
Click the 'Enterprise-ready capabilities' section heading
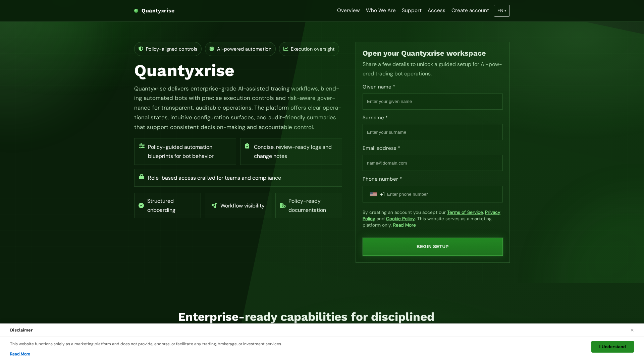pos(306,317)
